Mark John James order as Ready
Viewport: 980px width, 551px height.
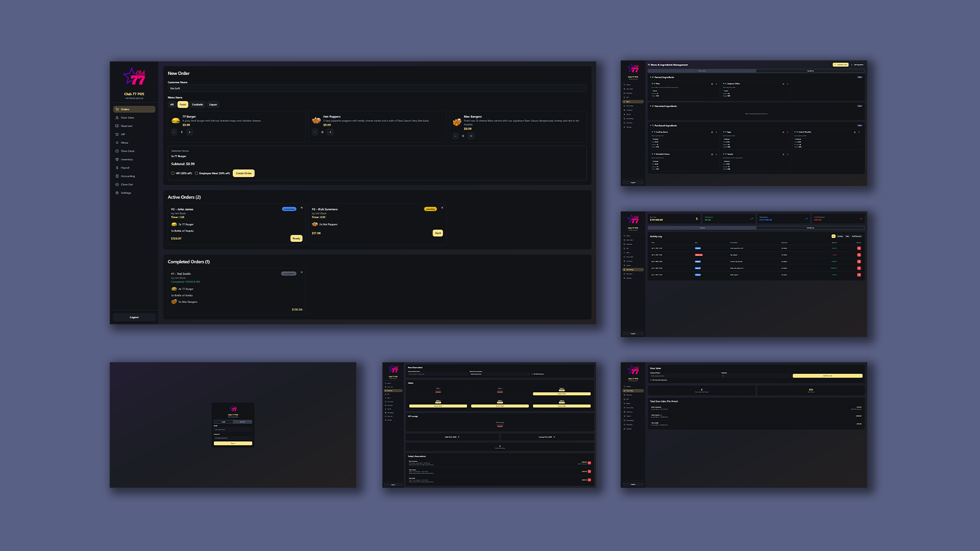pyautogui.click(x=296, y=238)
